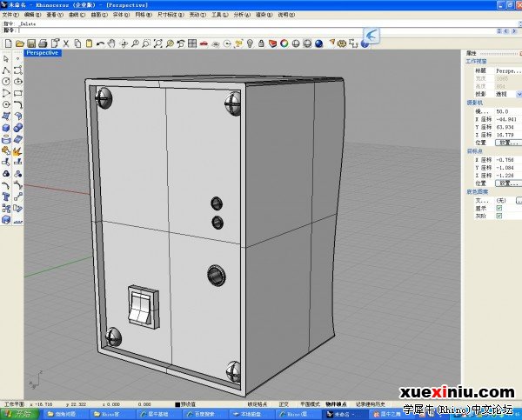Select the Rectangle tool in left toolbar
This screenshot has height=420, width=522.
point(18,93)
